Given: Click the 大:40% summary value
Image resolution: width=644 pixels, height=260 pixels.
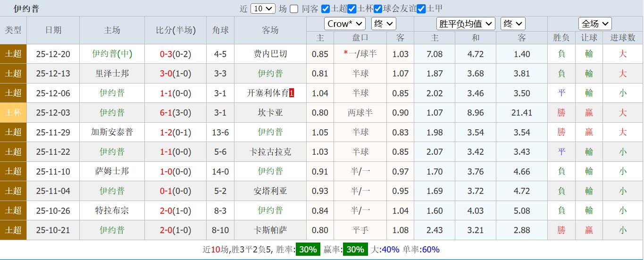Looking at the screenshot, I should point(385,250).
